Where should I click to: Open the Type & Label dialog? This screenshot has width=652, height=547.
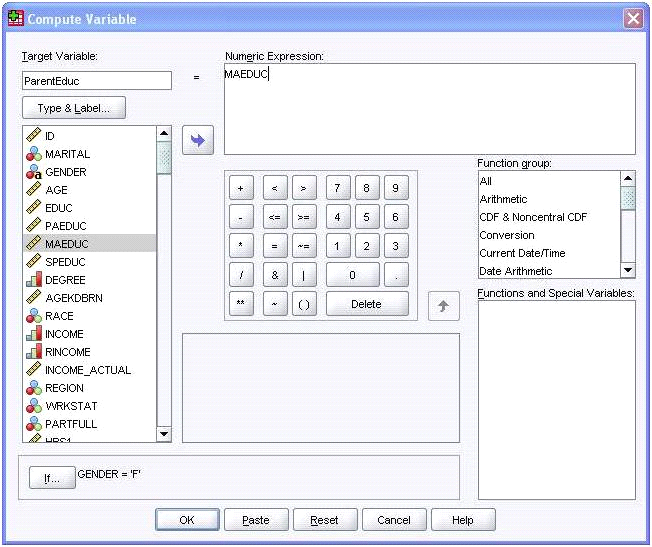(x=74, y=108)
